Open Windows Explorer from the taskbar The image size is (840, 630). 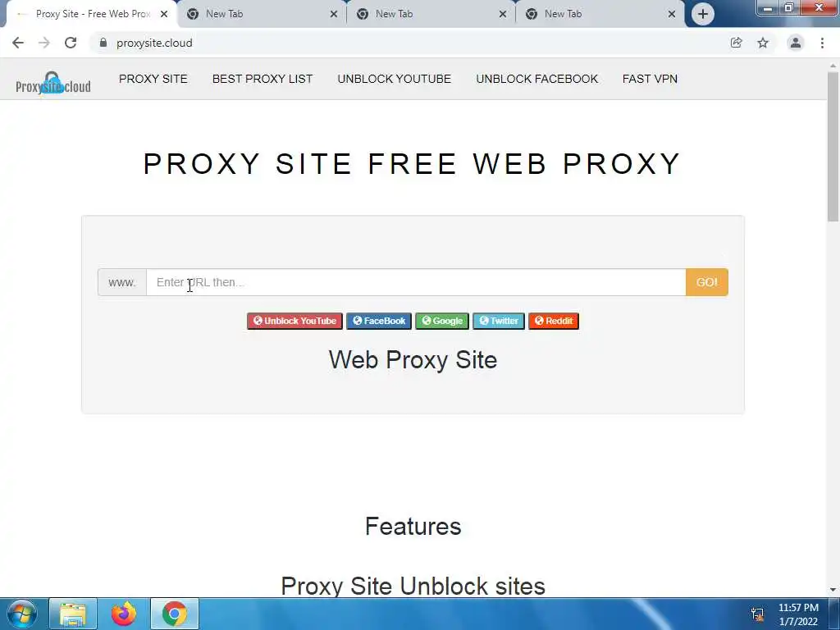tap(73, 614)
